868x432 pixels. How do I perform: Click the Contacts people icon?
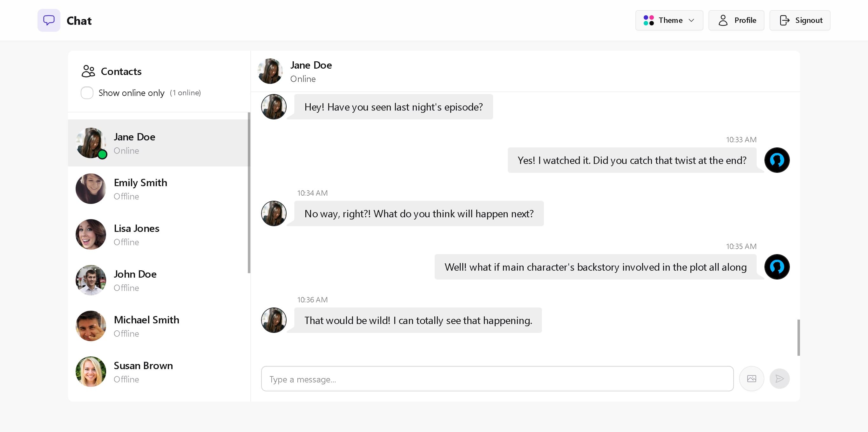coord(88,71)
